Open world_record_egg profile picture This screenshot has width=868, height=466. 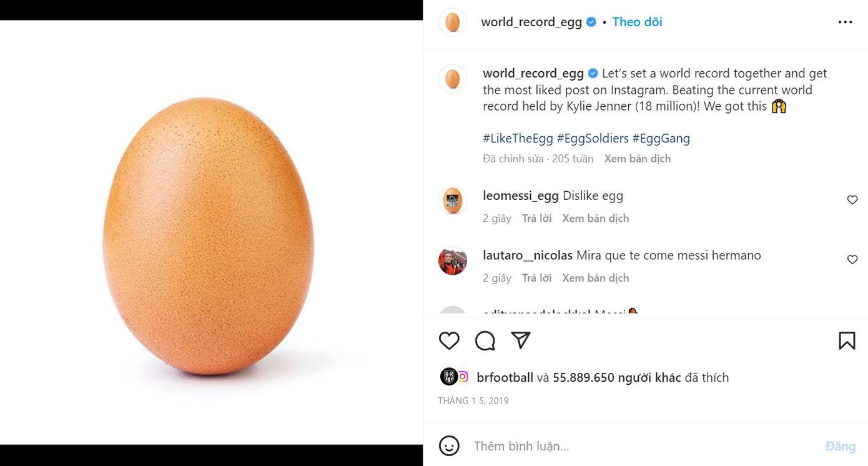tap(452, 22)
